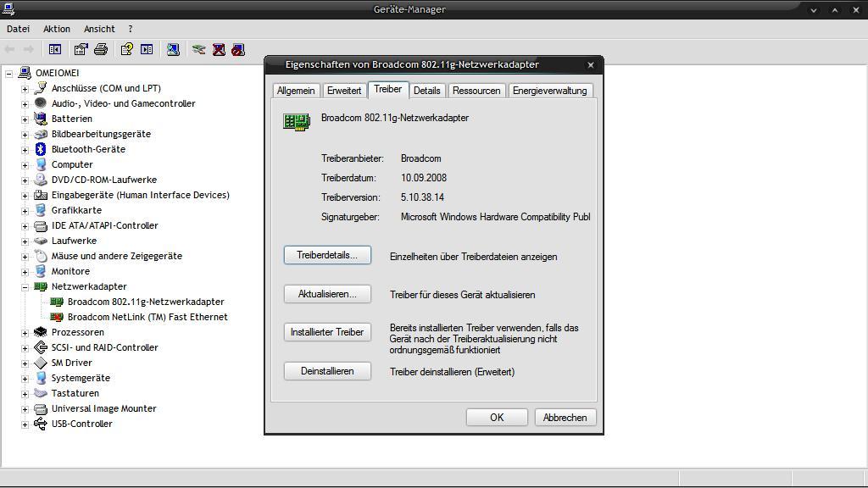Viewport: 868px width, 488px height.
Task: Collapse the Netzwerkadapter node
Action: [x=25, y=287]
